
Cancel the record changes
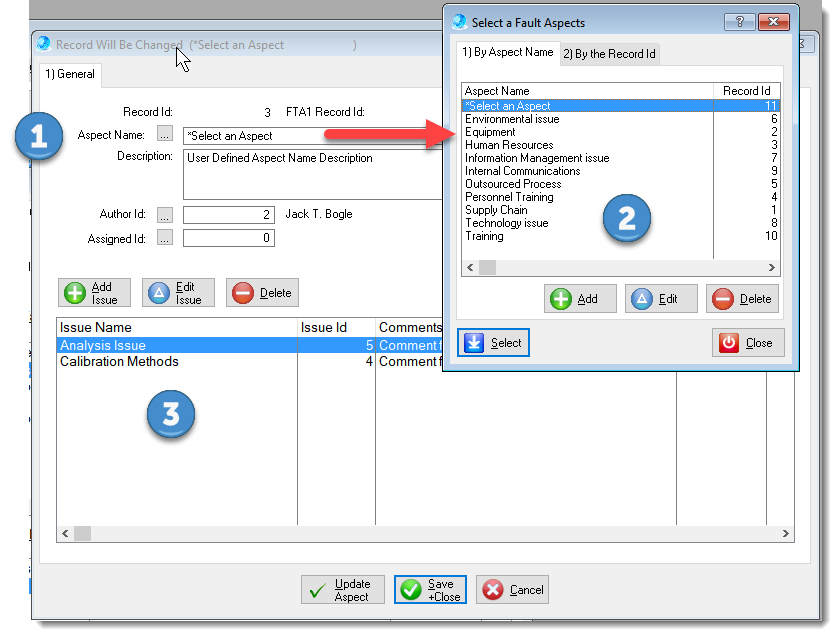click(512, 590)
